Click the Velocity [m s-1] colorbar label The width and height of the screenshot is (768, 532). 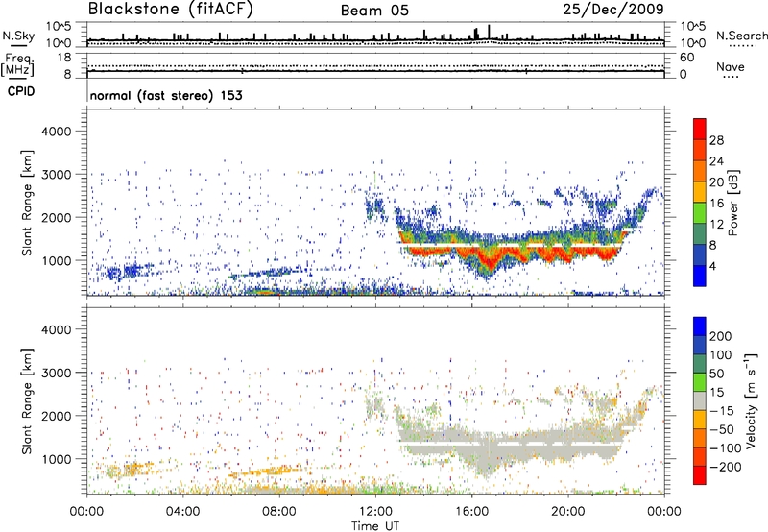tap(751, 400)
